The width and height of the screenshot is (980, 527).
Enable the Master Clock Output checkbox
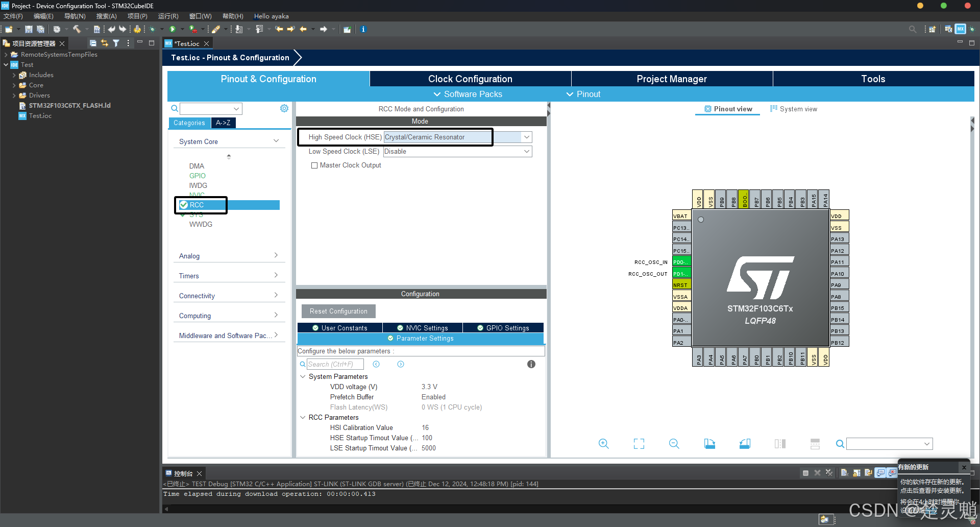click(314, 165)
